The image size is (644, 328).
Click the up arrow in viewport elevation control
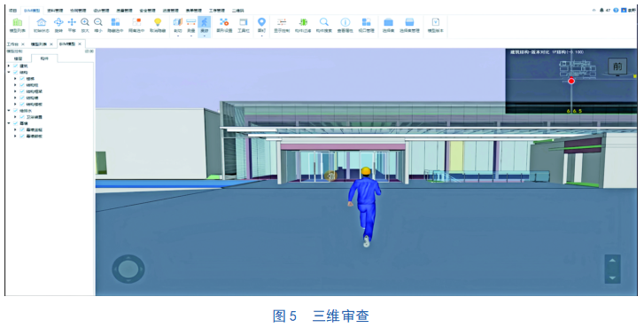(612, 260)
